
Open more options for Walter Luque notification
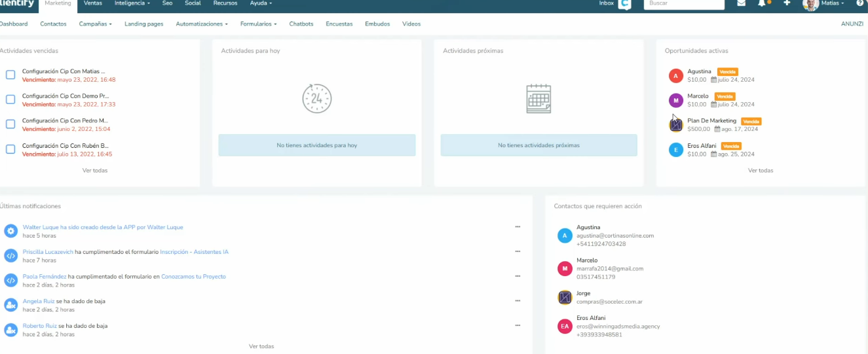pos(518,226)
